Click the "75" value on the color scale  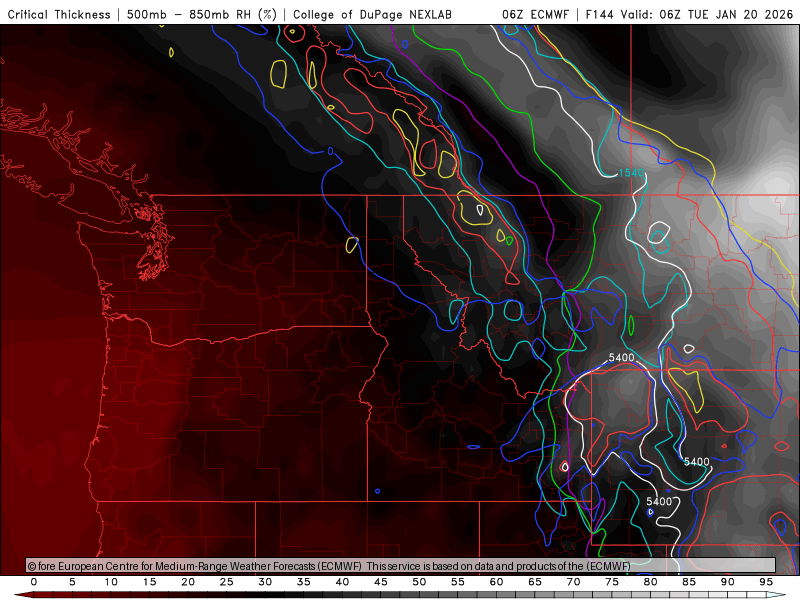click(x=612, y=582)
